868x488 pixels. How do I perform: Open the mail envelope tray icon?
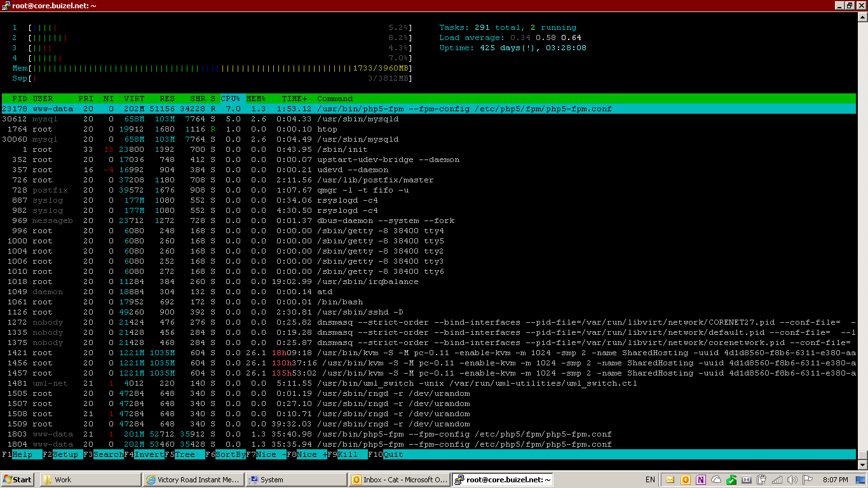pos(670,480)
